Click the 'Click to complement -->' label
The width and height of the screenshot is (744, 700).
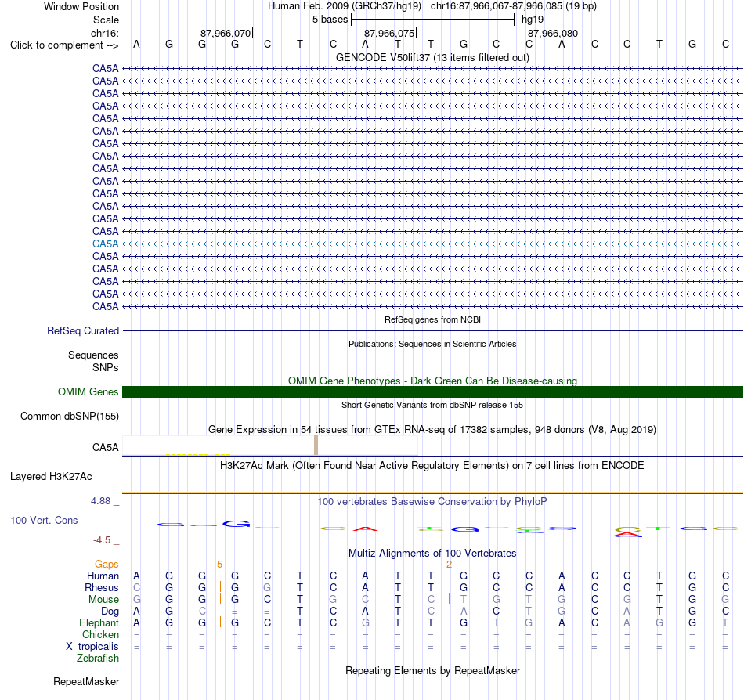[x=64, y=45]
